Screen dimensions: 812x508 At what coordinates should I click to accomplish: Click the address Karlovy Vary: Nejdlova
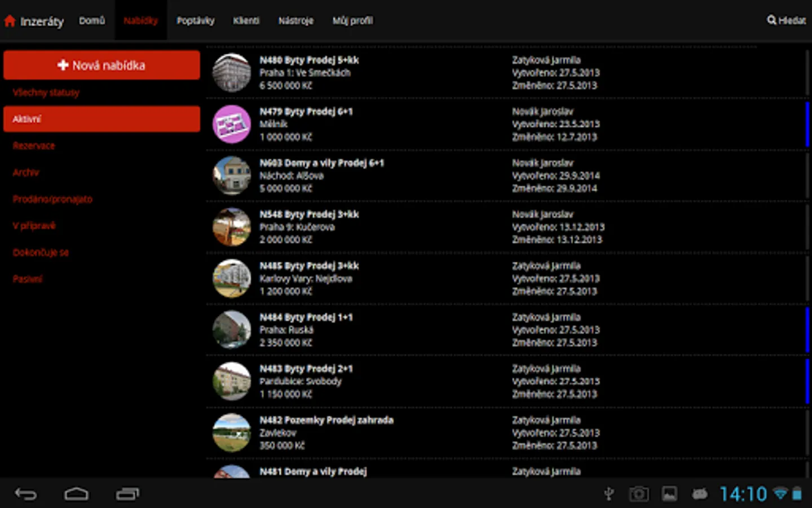click(x=306, y=278)
